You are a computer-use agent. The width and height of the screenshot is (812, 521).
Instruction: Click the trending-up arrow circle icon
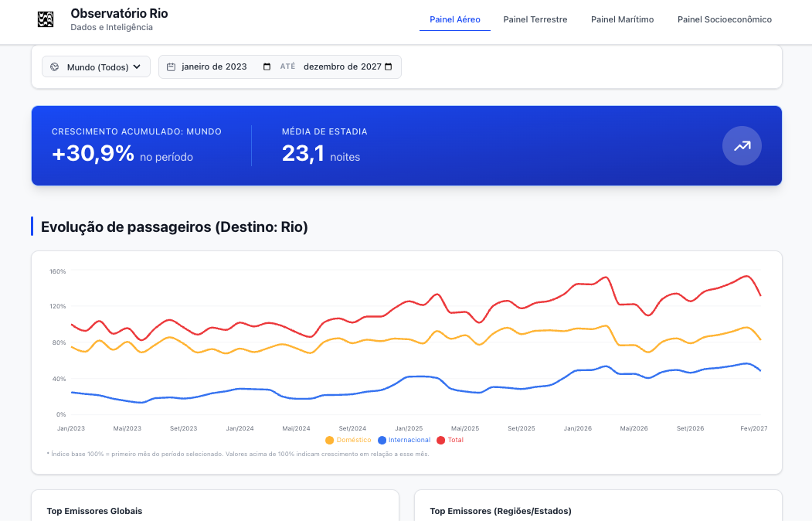click(742, 146)
